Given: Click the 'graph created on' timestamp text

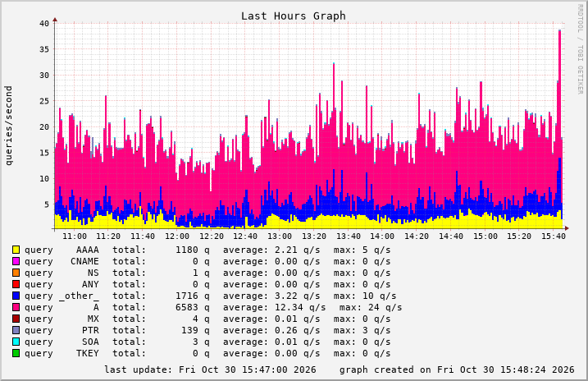Looking at the screenshot, I should click(x=457, y=370).
